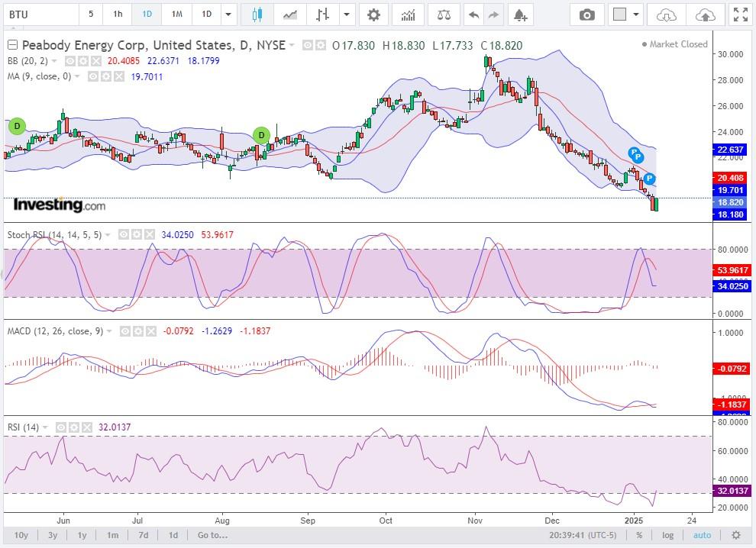Open the indicators button in toolbar

408,15
